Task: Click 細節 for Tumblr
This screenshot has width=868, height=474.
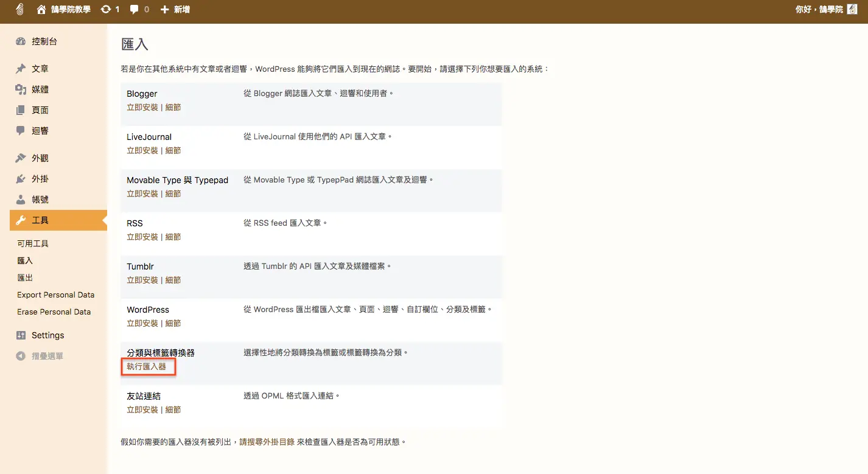Action: click(x=173, y=280)
